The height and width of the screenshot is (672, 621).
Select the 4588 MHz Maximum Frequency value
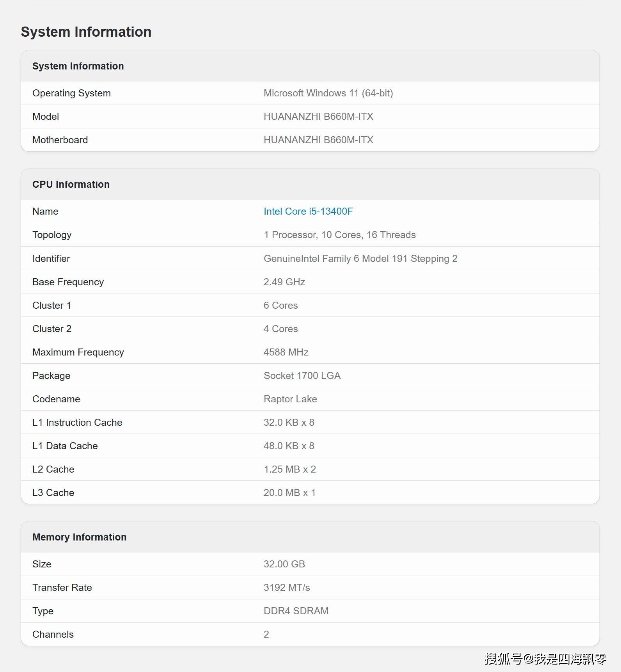click(286, 352)
